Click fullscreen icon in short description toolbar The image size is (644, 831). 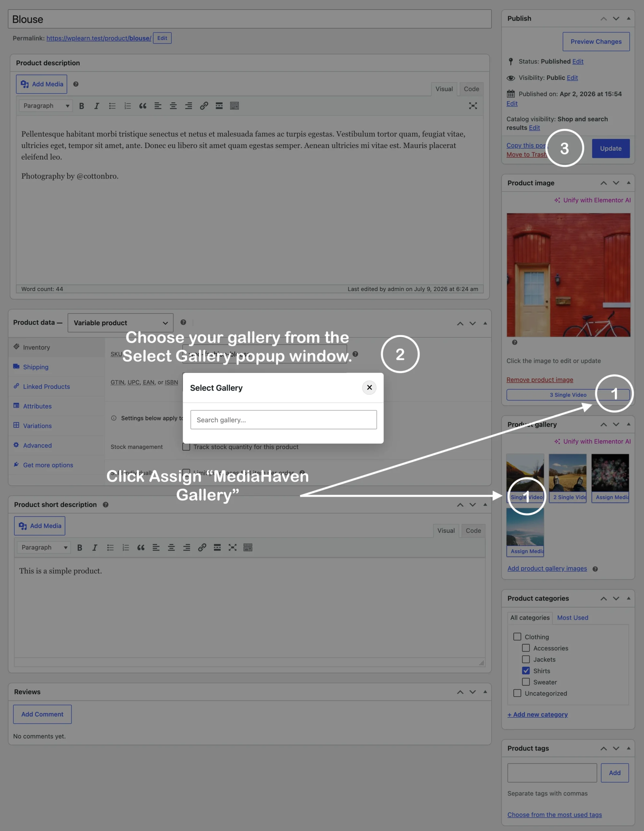(x=232, y=548)
